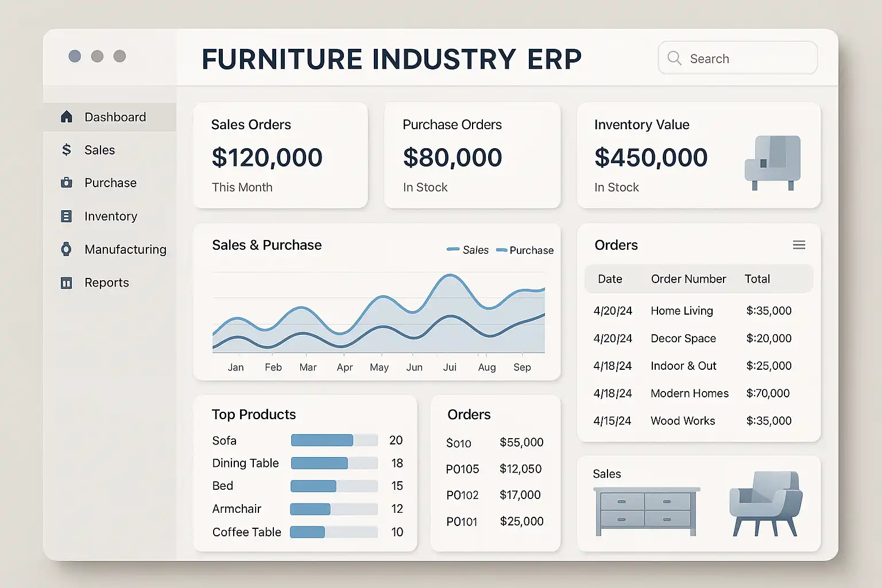Click the Purchase bag icon in sidebar

(67, 183)
